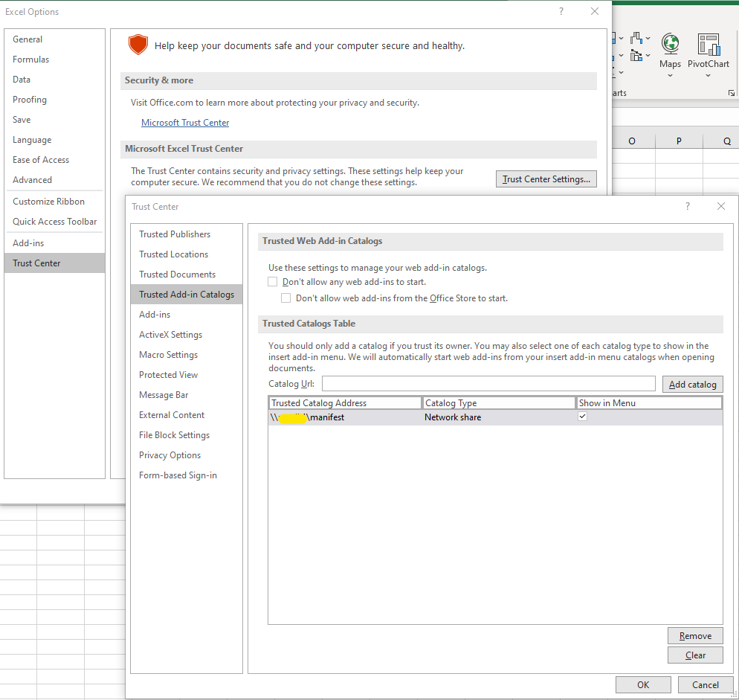Screen dimensions: 739x700
Task: Close the Trust Center dialog with X
Action: coord(721,207)
